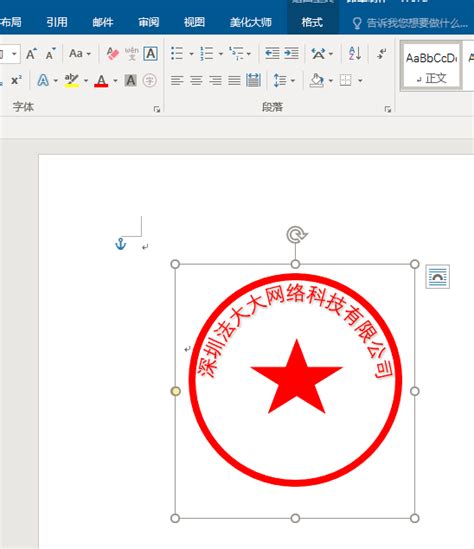Screen dimensions: 474x549
Task: Expand numbering dropdown arrow
Action: point(221,54)
